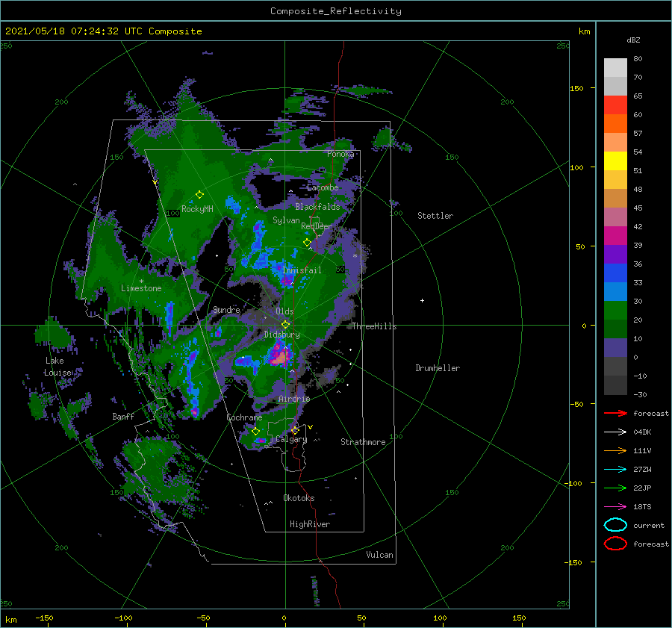Click the red 65-60 dBZ color swatch
This screenshot has height=628, width=672.
(615, 105)
